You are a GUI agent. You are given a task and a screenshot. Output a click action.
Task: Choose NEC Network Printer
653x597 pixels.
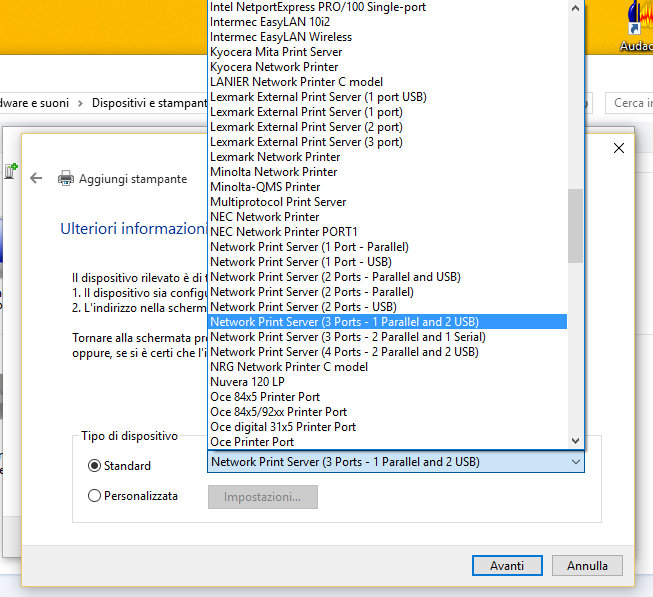coord(387,217)
